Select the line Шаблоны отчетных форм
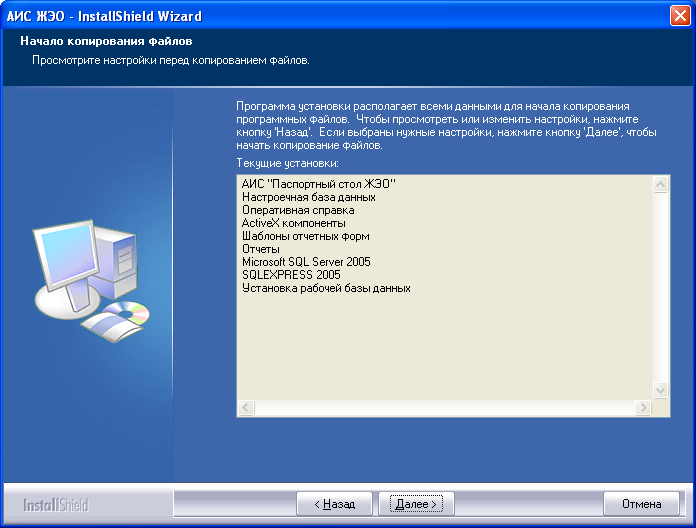The image size is (696, 528). point(305,236)
